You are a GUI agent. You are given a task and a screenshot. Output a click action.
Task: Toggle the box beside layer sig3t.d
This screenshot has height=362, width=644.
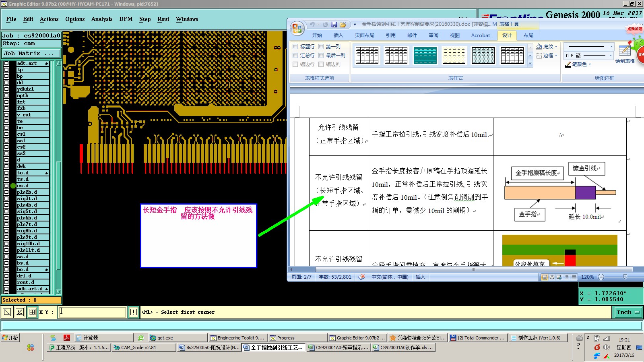click(x=6, y=199)
